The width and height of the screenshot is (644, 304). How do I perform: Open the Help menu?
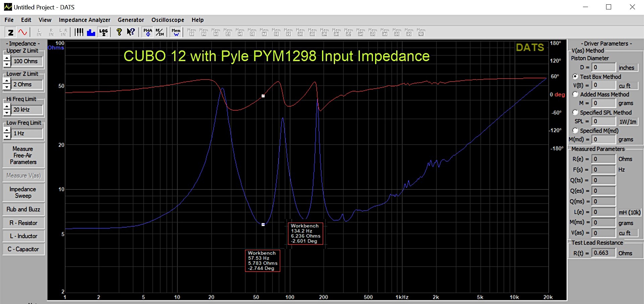coord(198,20)
